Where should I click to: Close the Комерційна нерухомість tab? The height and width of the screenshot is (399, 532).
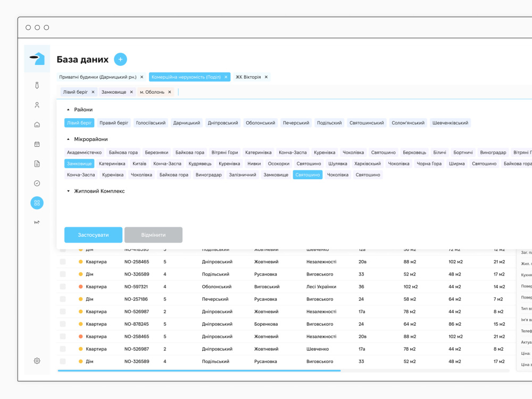coord(226,77)
